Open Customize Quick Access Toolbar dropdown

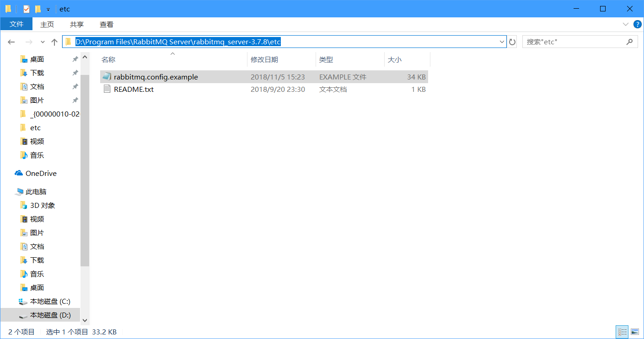[x=48, y=10]
